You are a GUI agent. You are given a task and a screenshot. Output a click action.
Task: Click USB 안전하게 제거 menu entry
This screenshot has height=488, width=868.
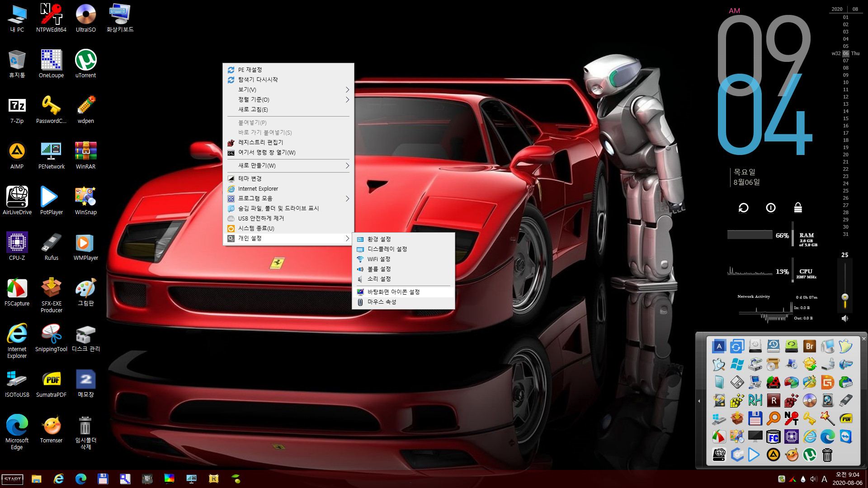pyautogui.click(x=288, y=218)
